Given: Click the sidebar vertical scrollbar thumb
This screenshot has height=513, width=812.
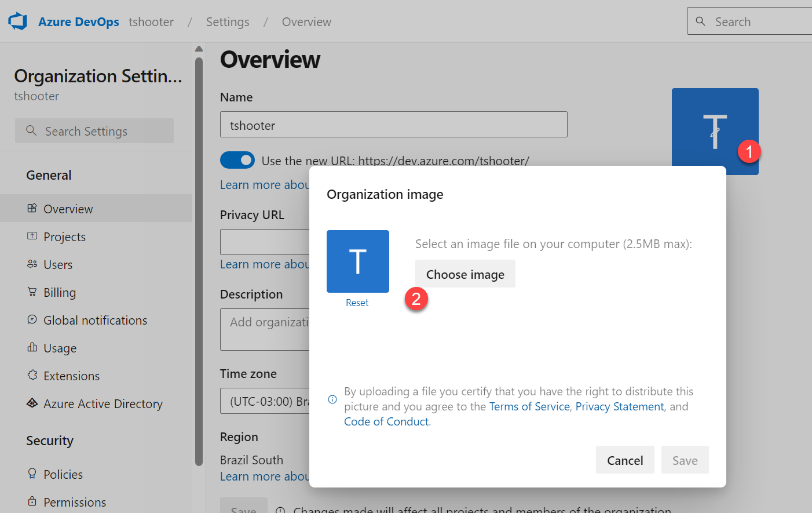Looking at the screenshot, I should (199, 261).
